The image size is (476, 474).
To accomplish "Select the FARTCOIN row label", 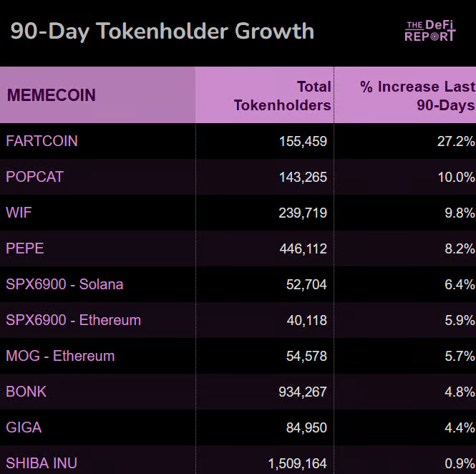I will point(42,141).
